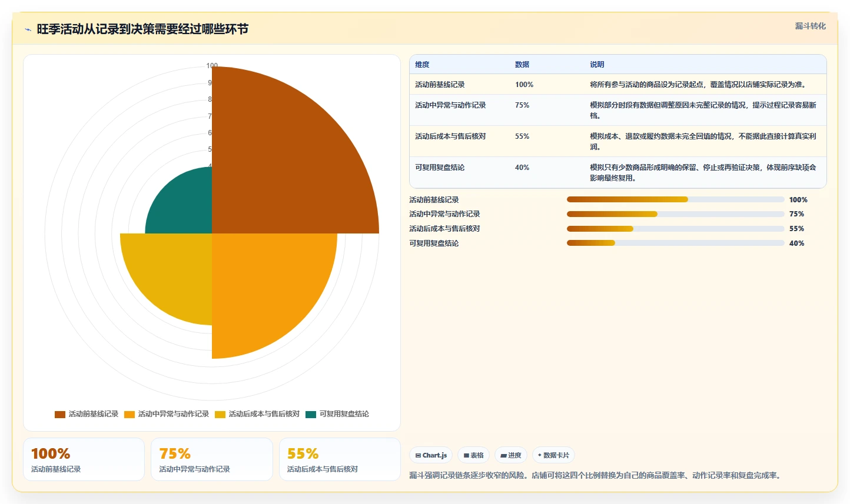
Task: Click the 55% value in table
Action: [522, 136]
